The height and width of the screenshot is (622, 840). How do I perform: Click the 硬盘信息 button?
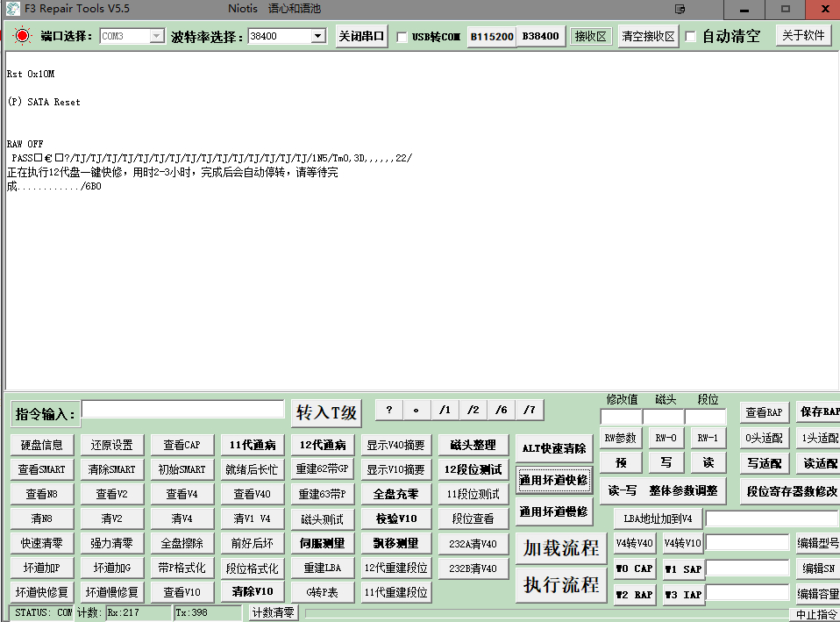(42, 445)
